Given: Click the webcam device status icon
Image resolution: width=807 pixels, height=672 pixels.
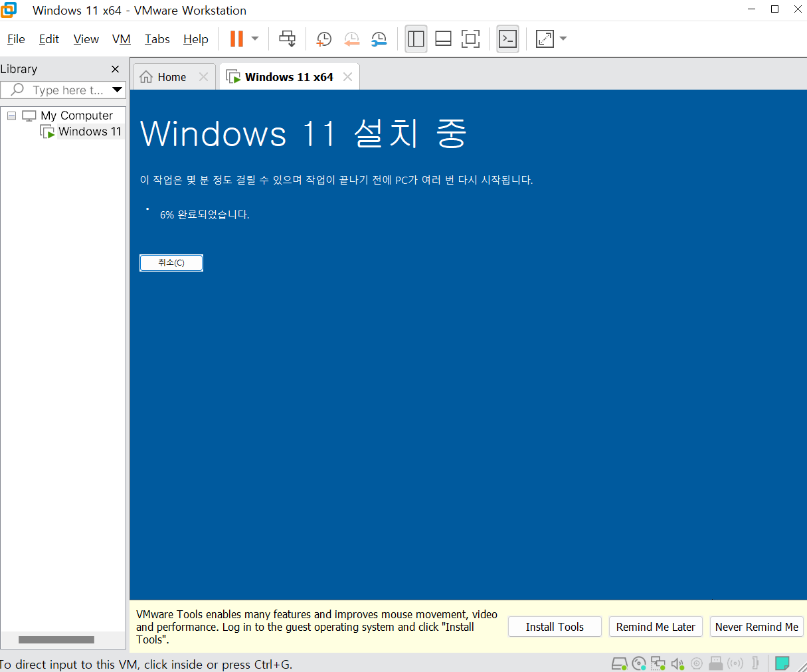Looking at the screenshot, I should point(697,663).
